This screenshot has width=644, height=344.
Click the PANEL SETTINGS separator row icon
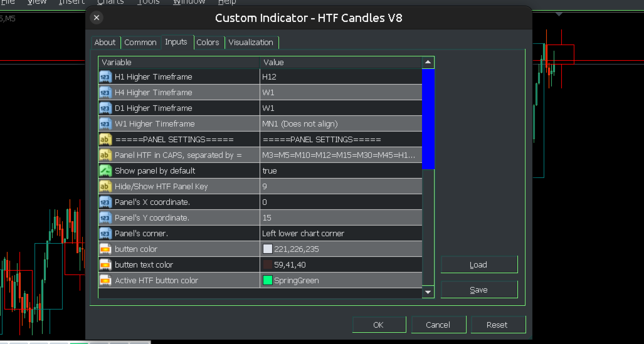point(105,139)
